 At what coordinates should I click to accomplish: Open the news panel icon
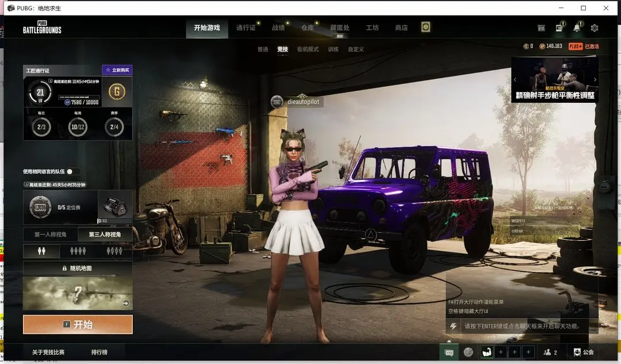tap(559, 28)
